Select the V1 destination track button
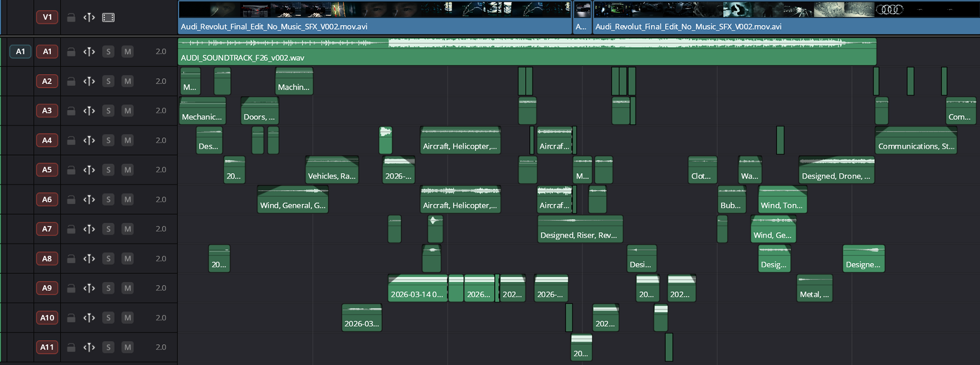Screen dimensions: 980x365 (47, 17)
